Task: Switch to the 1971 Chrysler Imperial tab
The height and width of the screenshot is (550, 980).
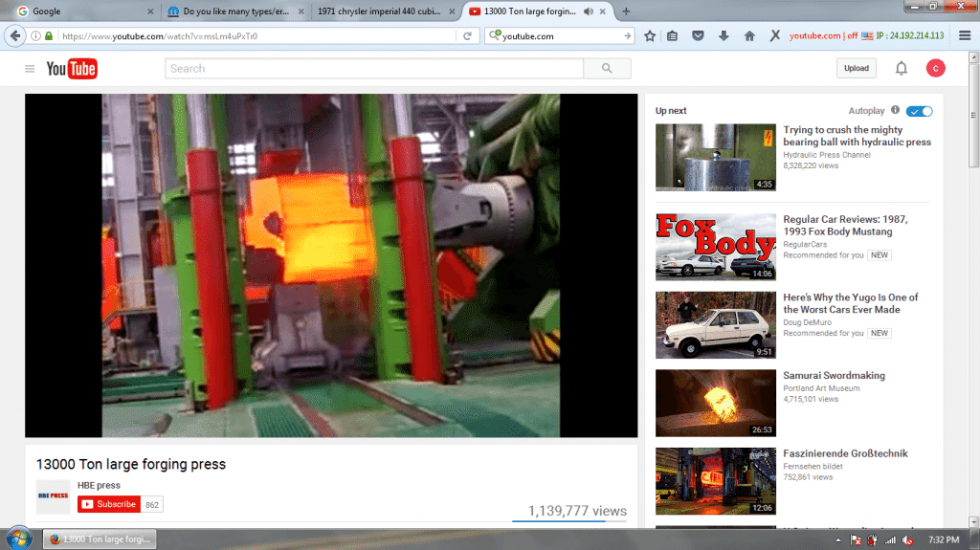Action: (x=386, y=11)
